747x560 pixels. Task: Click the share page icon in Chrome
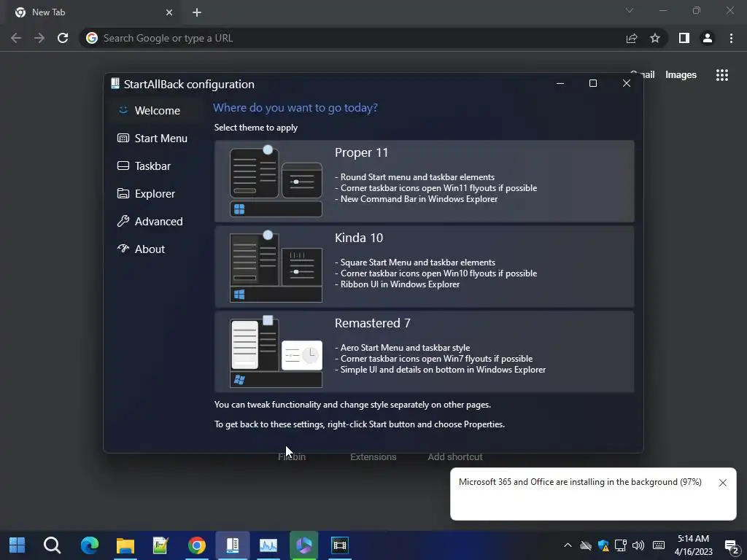(x=632, y=38)
